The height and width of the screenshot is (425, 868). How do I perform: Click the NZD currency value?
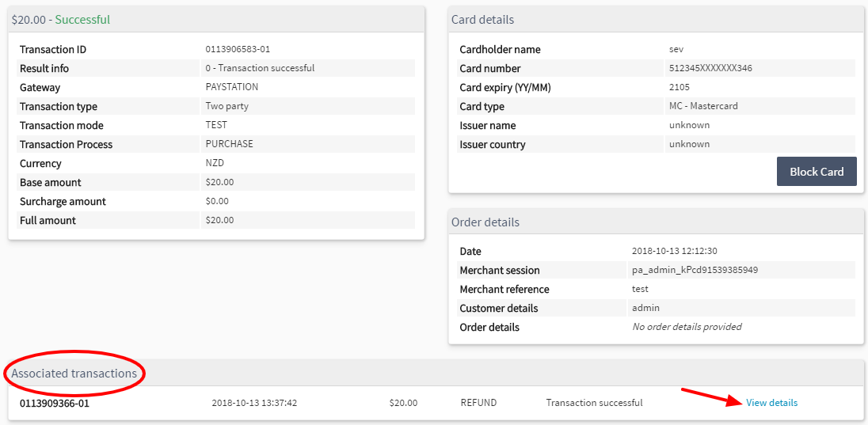(x=215, y=163)
